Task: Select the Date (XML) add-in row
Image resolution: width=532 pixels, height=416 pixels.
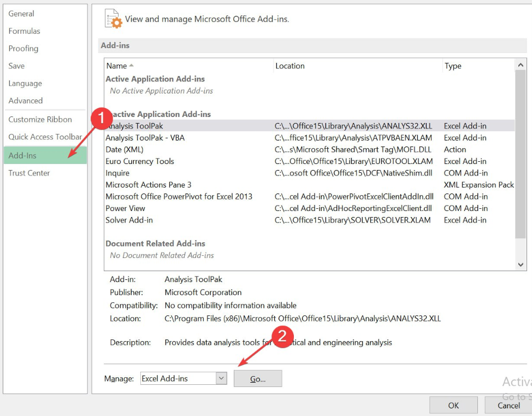Action: coord(310,150)
